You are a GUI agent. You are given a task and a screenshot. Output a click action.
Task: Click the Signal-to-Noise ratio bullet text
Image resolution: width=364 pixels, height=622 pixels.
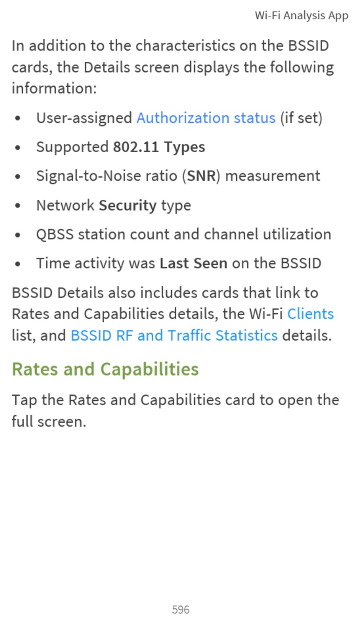178,176
